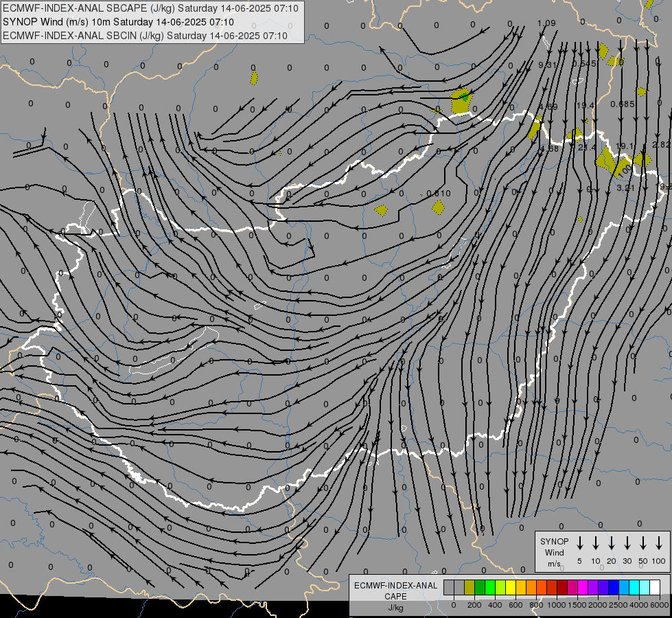Click the value 0.610 in map center

pyautogui.click(x=439, y=194)
